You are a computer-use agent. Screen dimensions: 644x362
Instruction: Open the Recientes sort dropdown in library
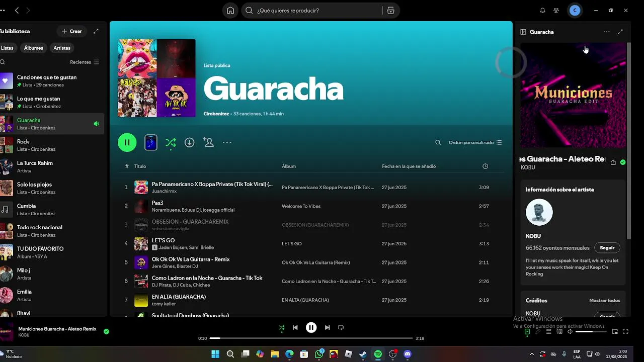point(85,62)
